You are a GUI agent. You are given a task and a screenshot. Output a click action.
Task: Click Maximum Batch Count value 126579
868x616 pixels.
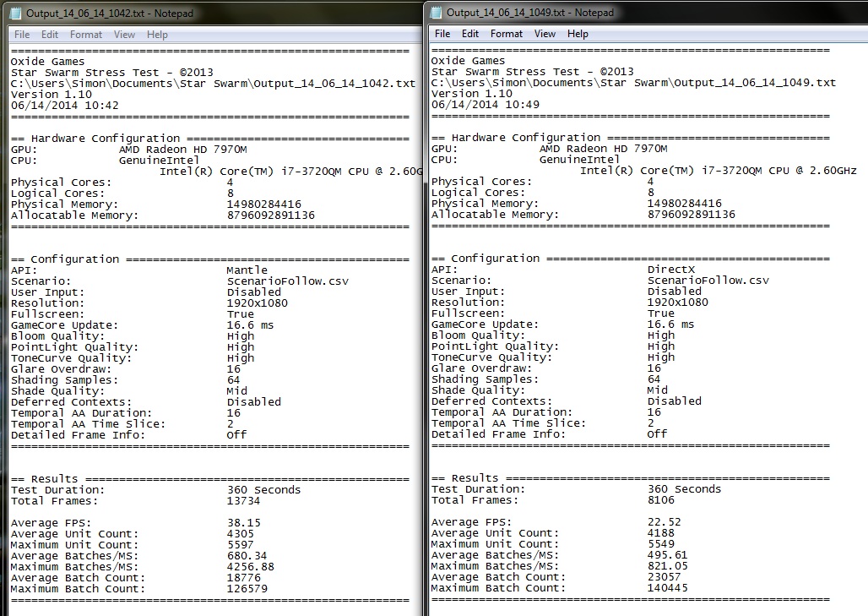tap(247, 589)
